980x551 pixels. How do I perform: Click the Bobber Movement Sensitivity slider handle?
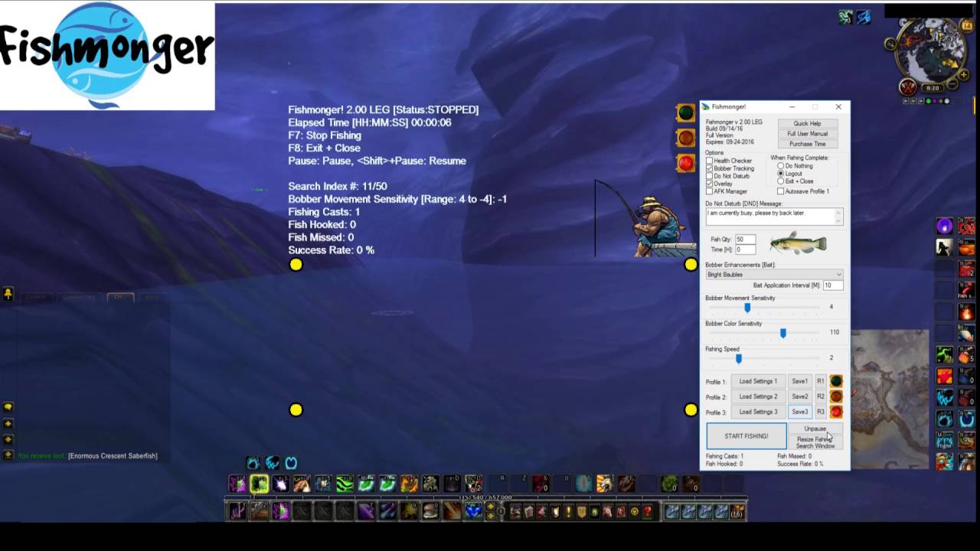click(747, 308)
